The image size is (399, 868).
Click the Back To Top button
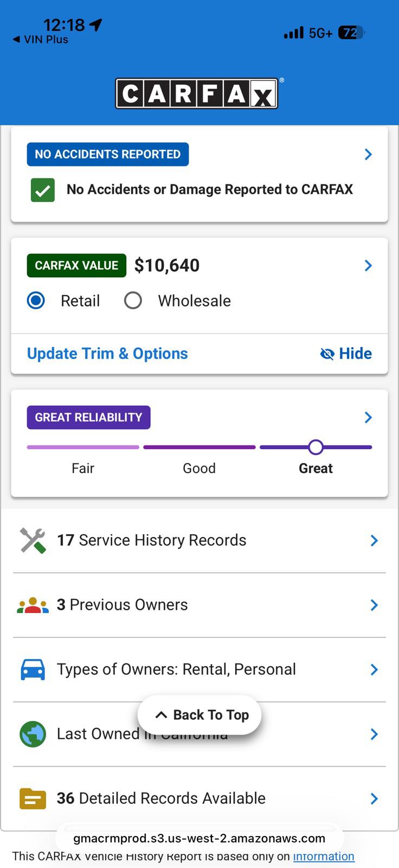coord(200,715)
